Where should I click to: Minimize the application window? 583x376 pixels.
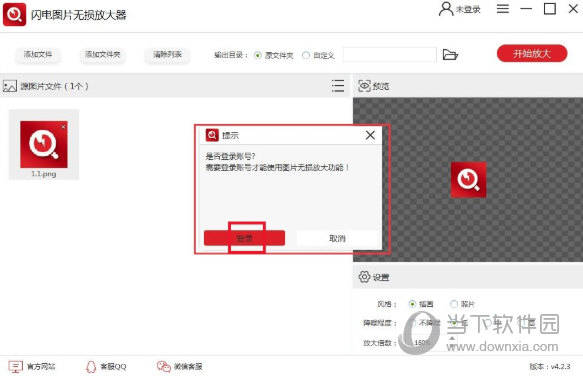(526, 9)
